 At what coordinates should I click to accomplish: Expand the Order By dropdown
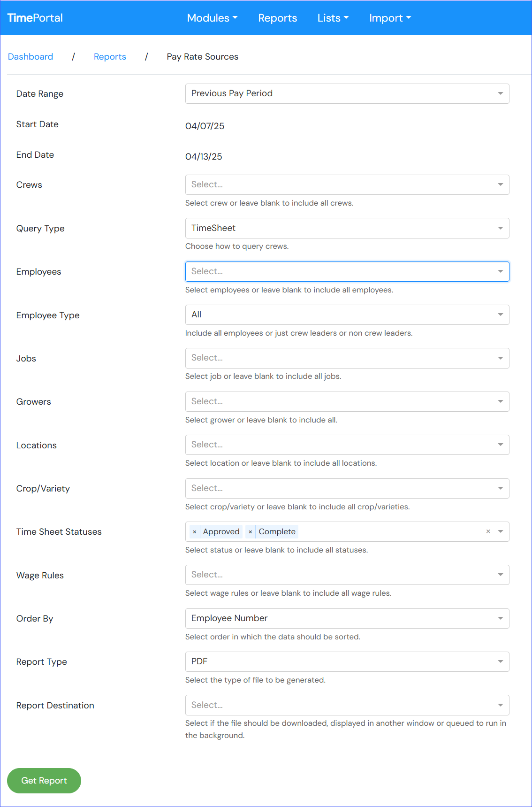coord(347,618)
